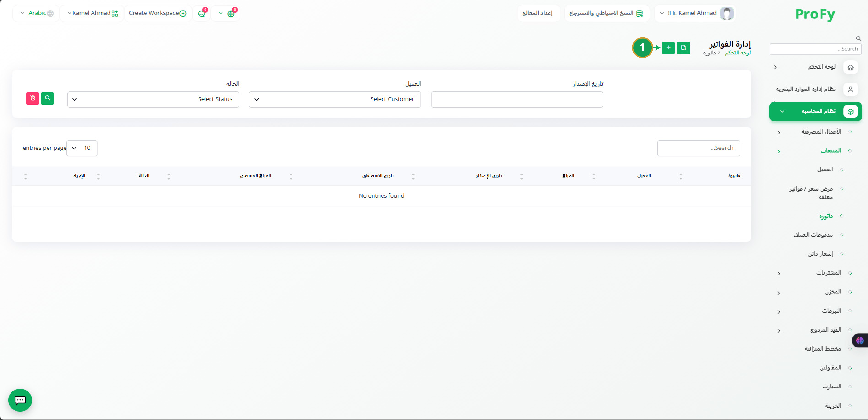The height and width of the screenshot is (420, 868).
Task: Open نظام إدارة الموارد البشرية menu item
Action: tap(806, 89)
